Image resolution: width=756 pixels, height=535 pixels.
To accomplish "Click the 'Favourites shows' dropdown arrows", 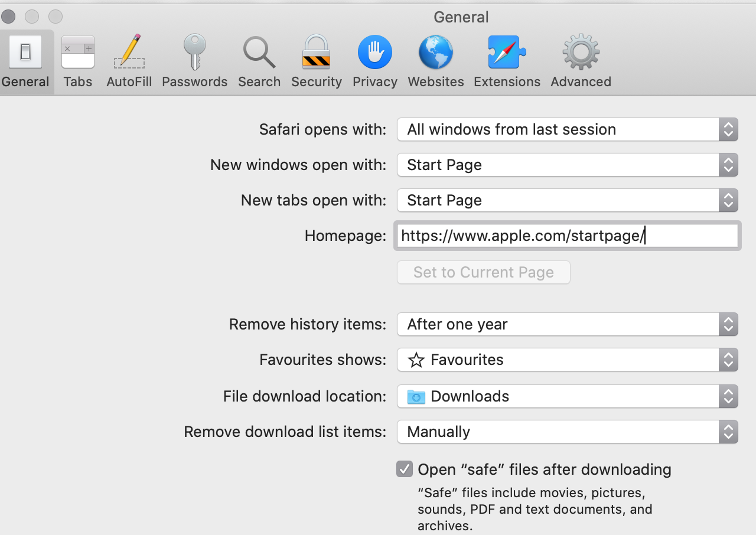I will pos(728,360).
